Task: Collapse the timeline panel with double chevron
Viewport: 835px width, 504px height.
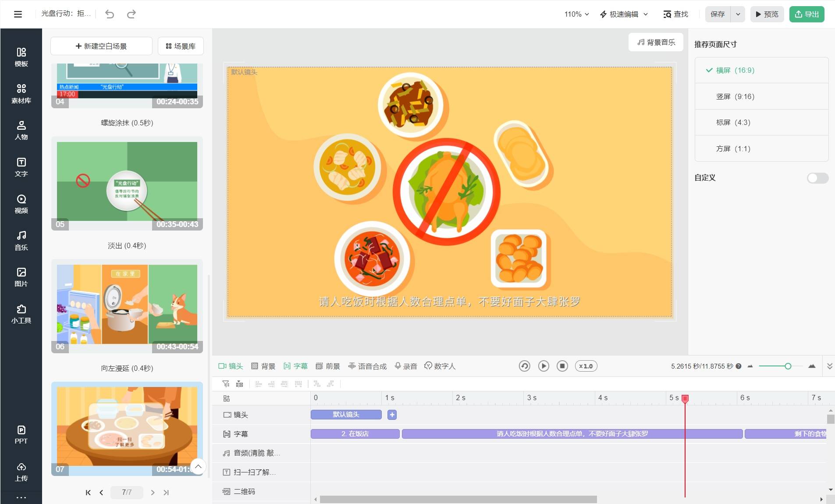Action: click(829, 366)
